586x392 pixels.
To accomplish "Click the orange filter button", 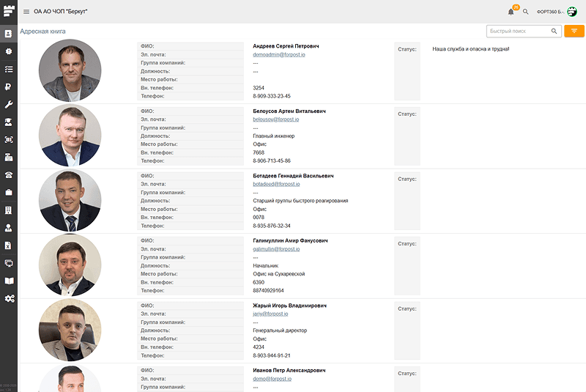I will [574, 31].
